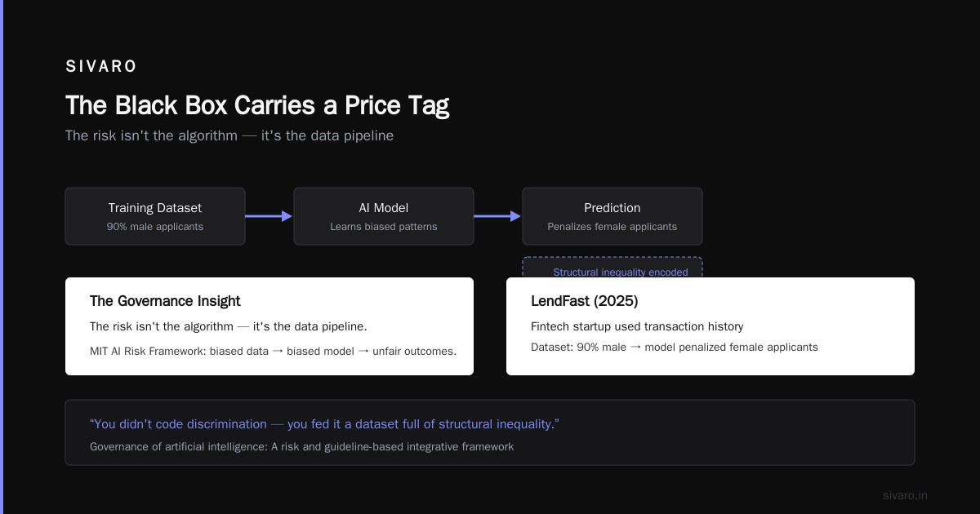The height and width of the screenshot is (514, 980).
Task: Open The Governance Insight card
Action: click(x=269, y=326)
